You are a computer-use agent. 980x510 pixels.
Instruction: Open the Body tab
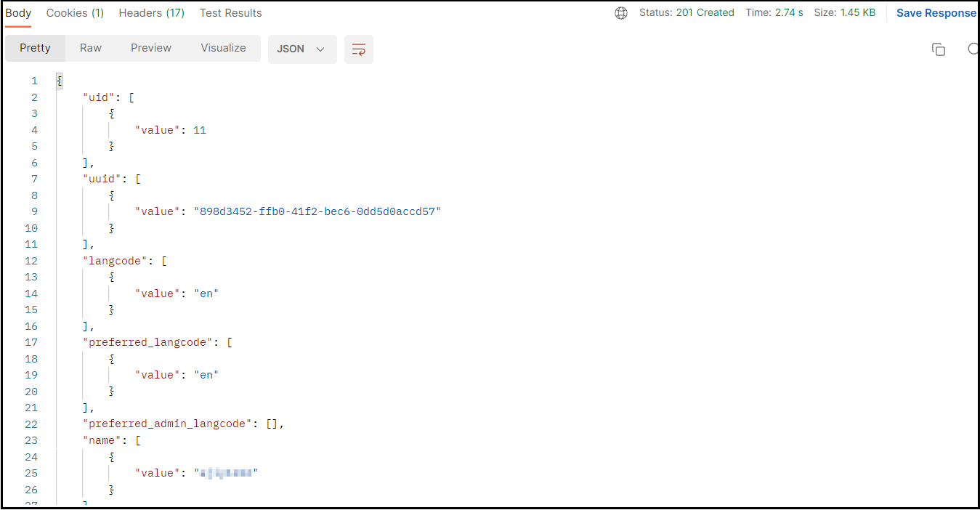pos(18,13)
